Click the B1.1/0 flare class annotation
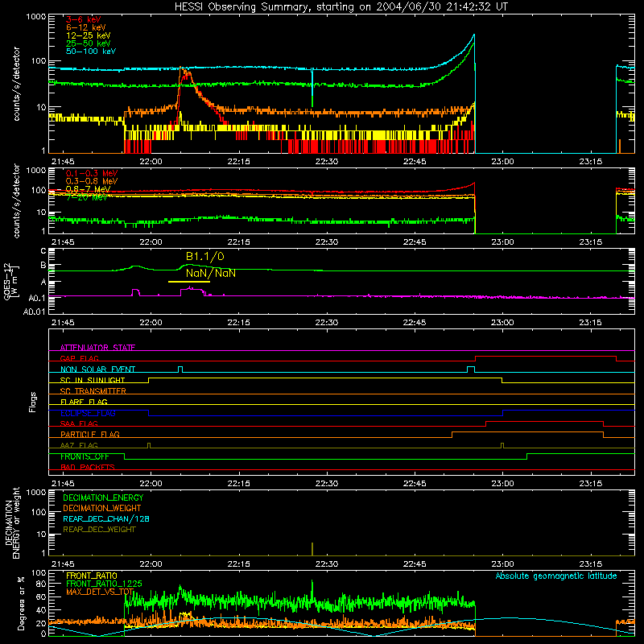The width and height of the screenshot is (644, 644). 205,256
